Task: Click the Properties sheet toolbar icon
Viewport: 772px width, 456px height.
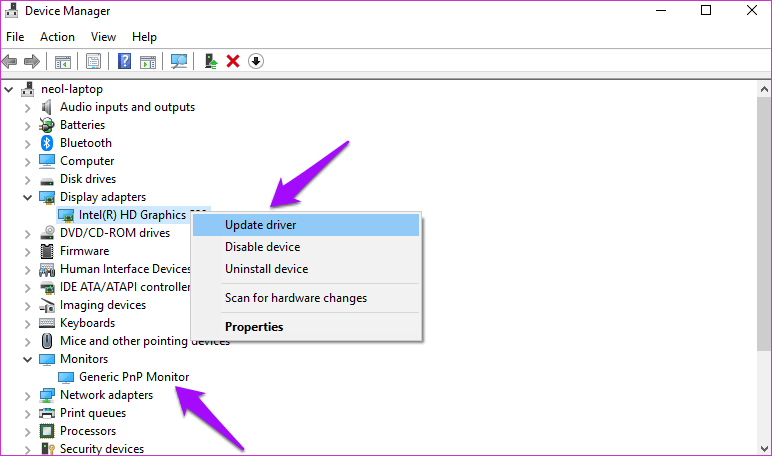Action: (93, 62)
